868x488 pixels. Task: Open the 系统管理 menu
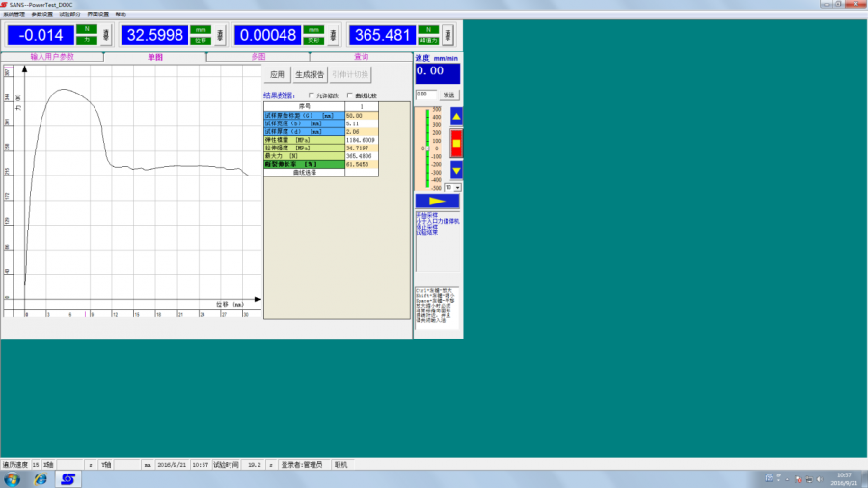[14, 14]
